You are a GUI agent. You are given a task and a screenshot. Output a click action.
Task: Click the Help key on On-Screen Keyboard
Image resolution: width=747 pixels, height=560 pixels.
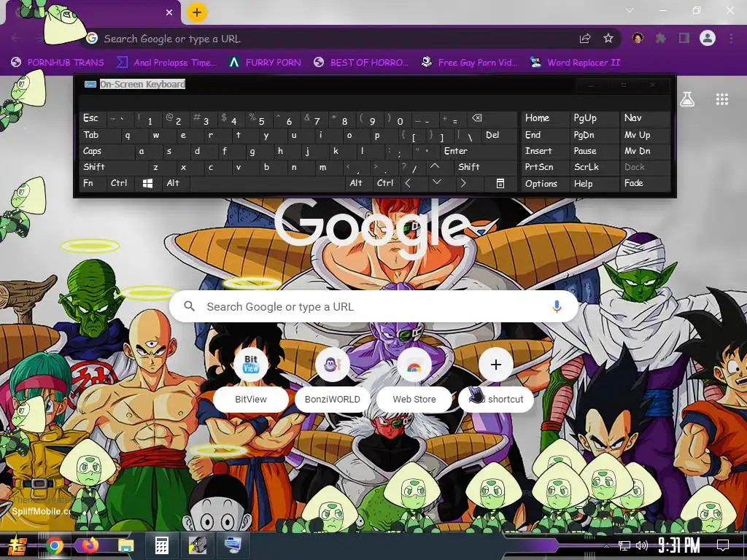click(x=594, y=183)
